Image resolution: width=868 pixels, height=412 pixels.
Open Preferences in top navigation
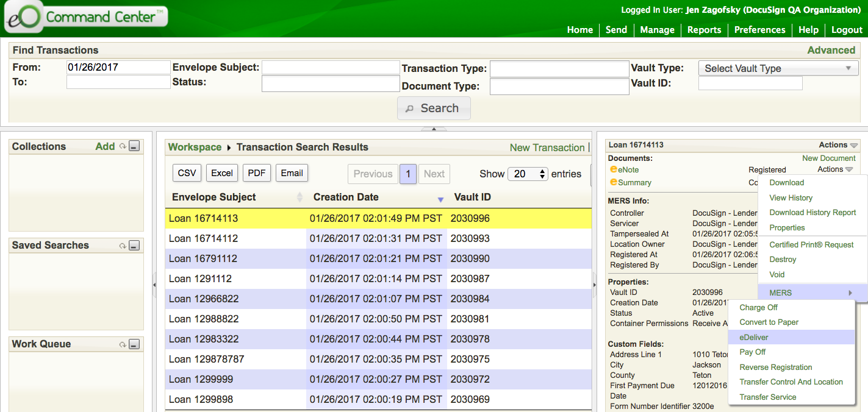coord(759,29)
